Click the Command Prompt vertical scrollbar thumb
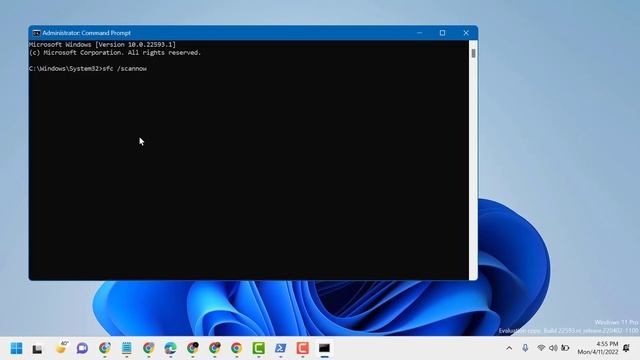 (473, 53)
